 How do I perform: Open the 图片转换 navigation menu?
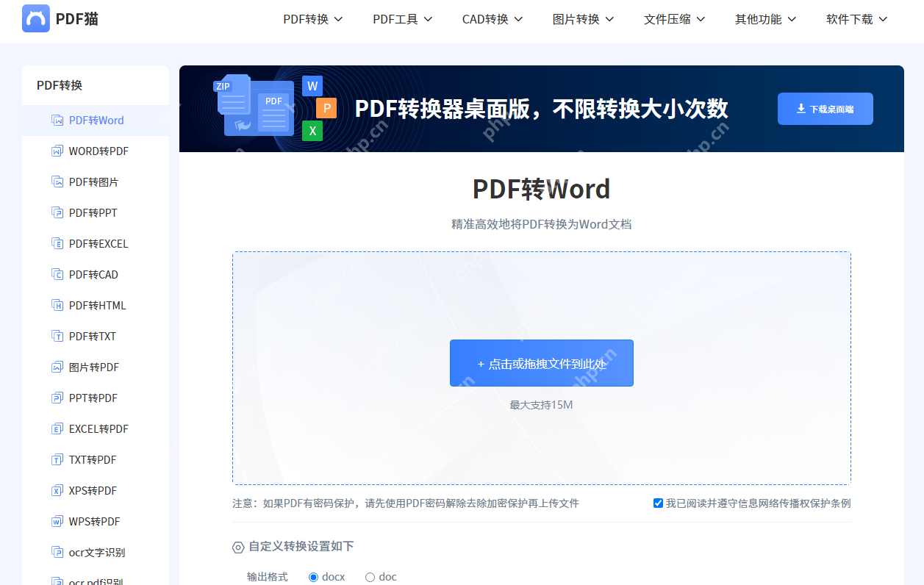pos(583,19)
